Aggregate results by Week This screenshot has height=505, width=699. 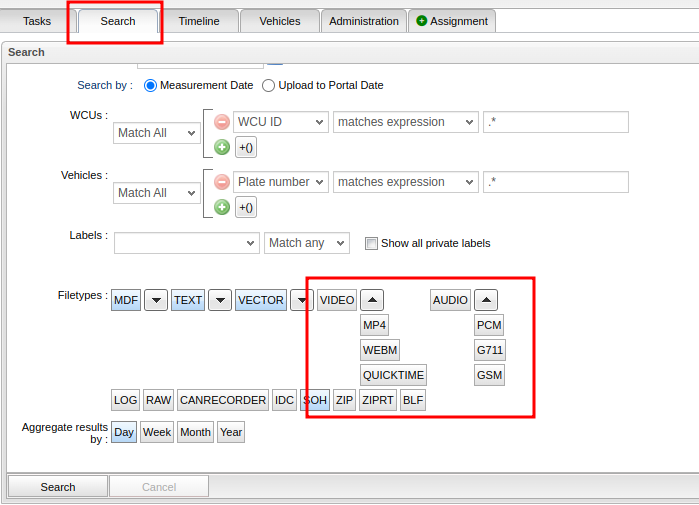coord(157,432)
